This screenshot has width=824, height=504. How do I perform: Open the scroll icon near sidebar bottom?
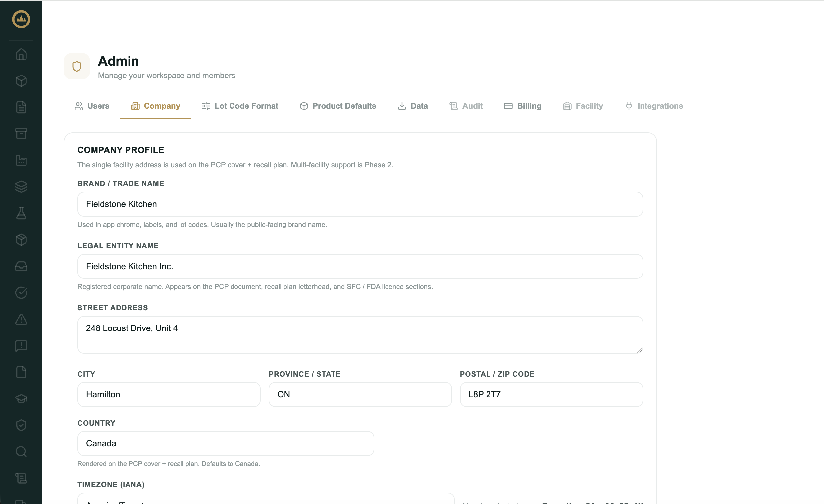coord(21,478)
